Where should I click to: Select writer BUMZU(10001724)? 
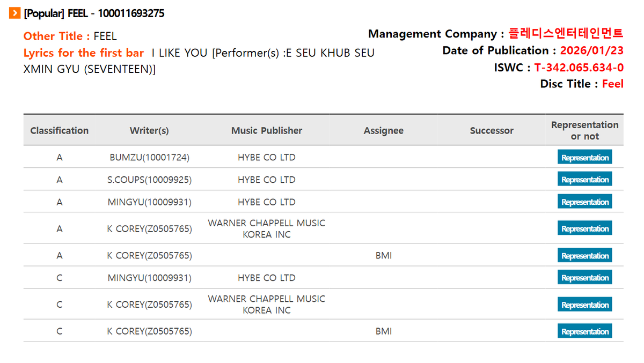[149, 158]
